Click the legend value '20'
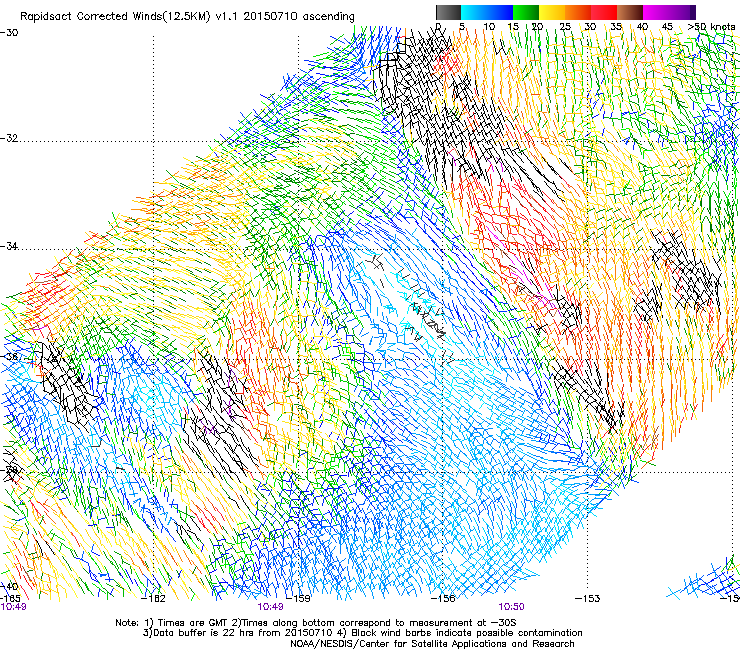Viewport: 740px width, 650px height. (537, 26)
